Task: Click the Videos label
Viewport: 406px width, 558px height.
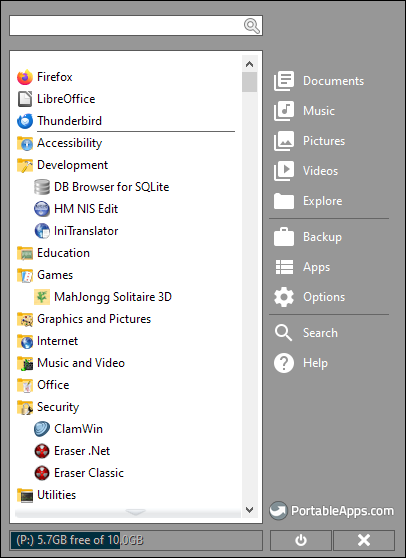Action: pyautogui.click(x=320, y=171)
